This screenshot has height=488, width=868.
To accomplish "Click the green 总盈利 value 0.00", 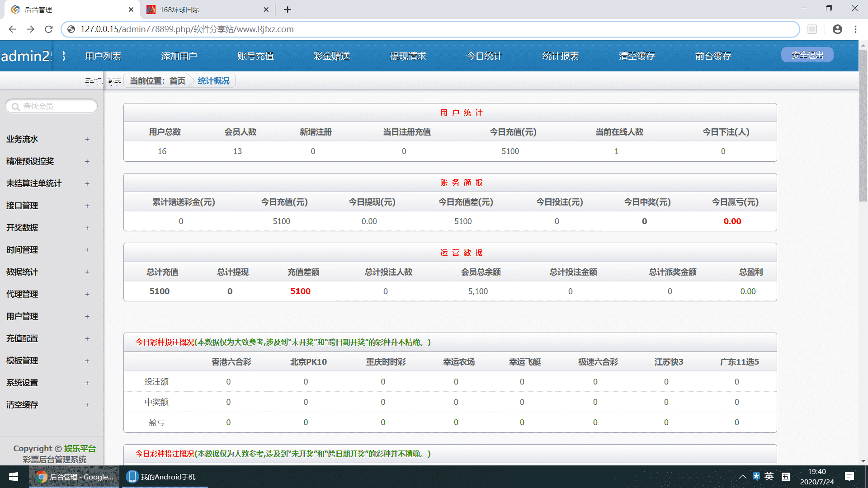I will (748, 291).
